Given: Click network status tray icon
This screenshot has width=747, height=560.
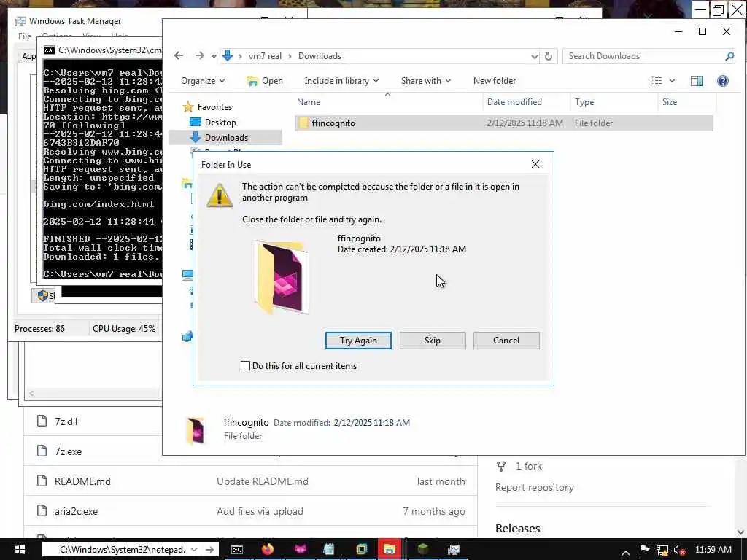Looking at the screenshot, I should [662, 551].
